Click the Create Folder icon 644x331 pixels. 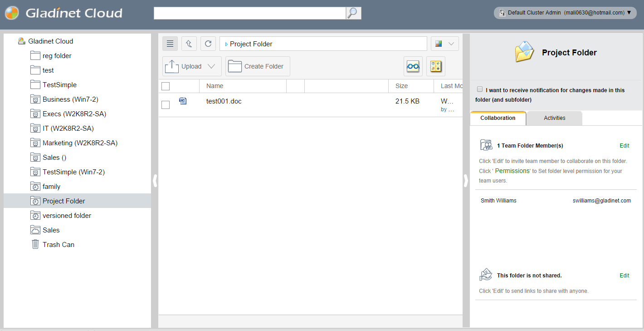[x=235, y=66]
